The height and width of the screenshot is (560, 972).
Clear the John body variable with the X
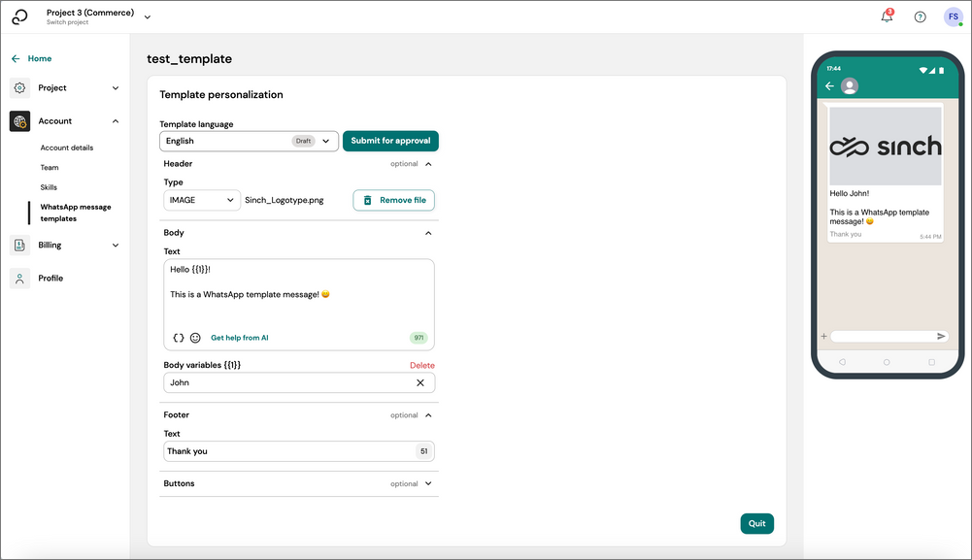click(x=420, y=382)
